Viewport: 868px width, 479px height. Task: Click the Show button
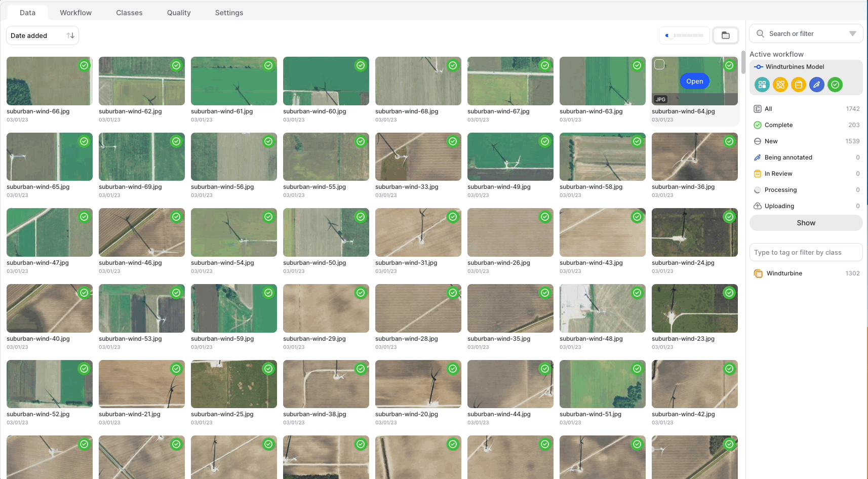[806, 223]
